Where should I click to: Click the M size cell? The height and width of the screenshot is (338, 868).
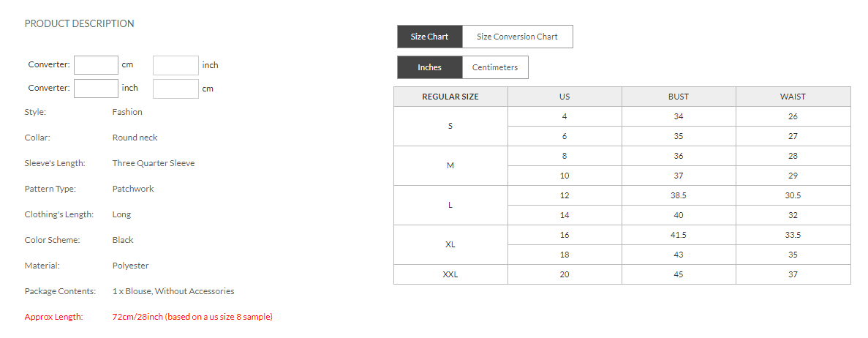click(450, 165)
